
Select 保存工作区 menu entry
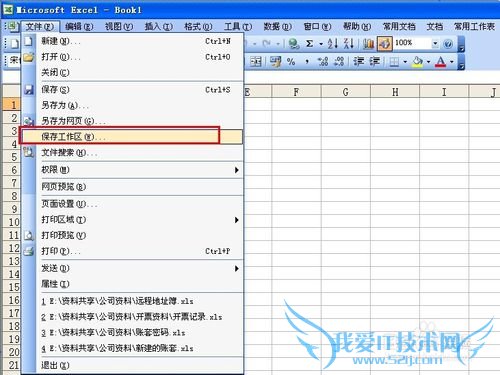point(132,137)
